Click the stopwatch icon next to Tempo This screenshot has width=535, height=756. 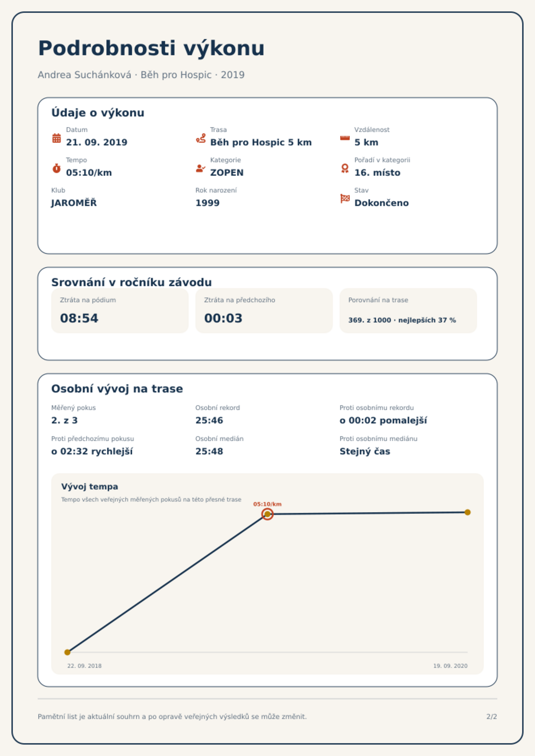[57, 168]
